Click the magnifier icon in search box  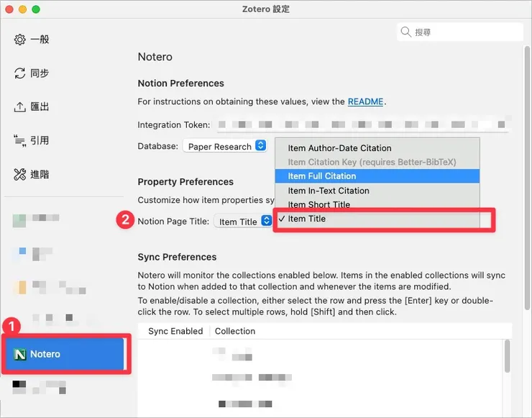tap(405, 32)
